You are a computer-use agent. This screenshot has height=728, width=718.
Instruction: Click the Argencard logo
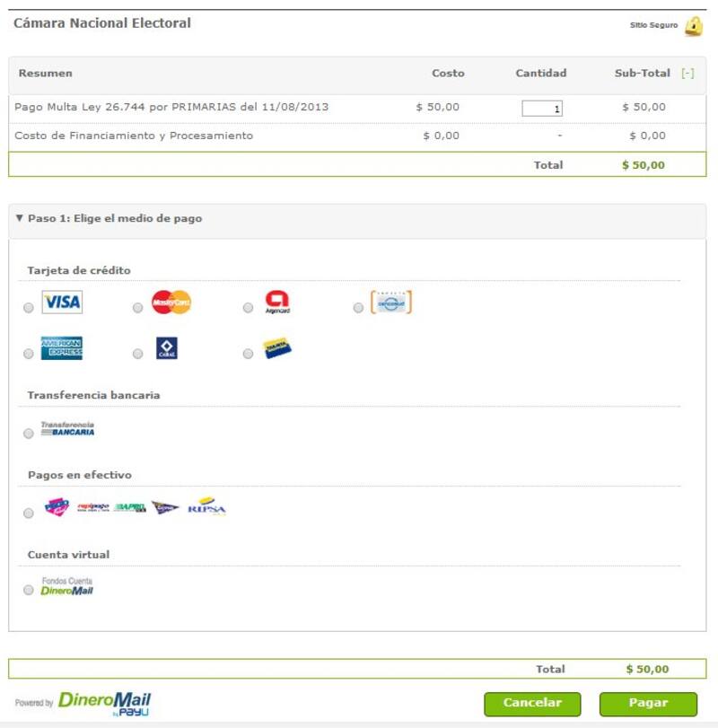point(277,303)
